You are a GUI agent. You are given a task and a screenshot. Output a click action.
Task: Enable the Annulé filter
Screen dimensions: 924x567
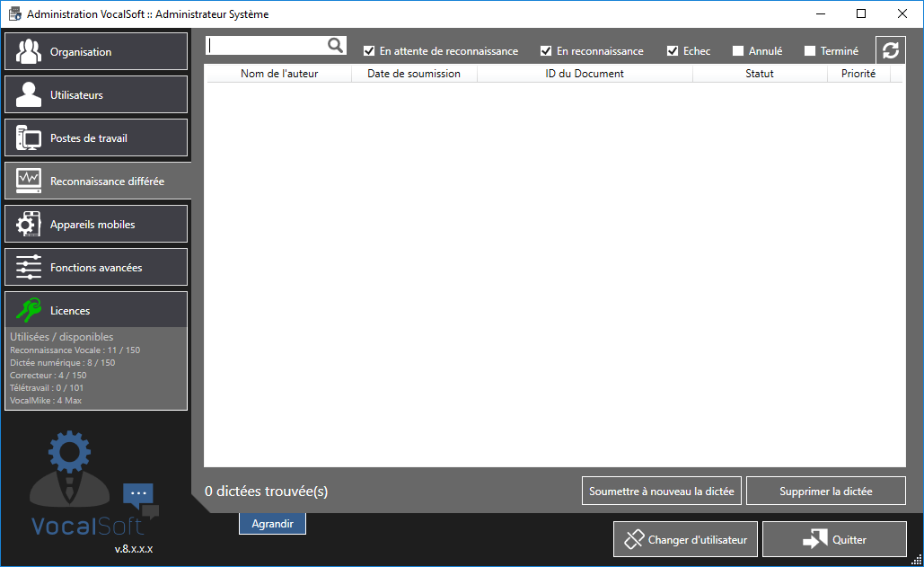click(x=738, y=51)
